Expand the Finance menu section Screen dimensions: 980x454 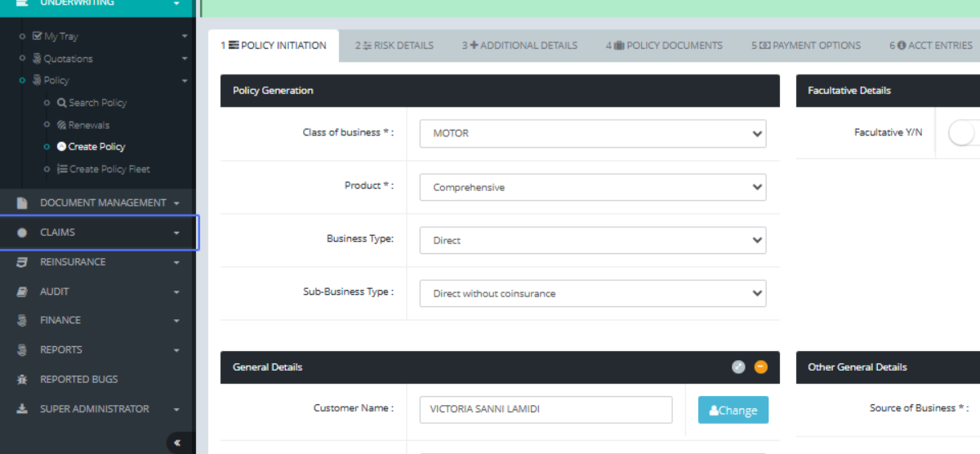click(98, 320)
